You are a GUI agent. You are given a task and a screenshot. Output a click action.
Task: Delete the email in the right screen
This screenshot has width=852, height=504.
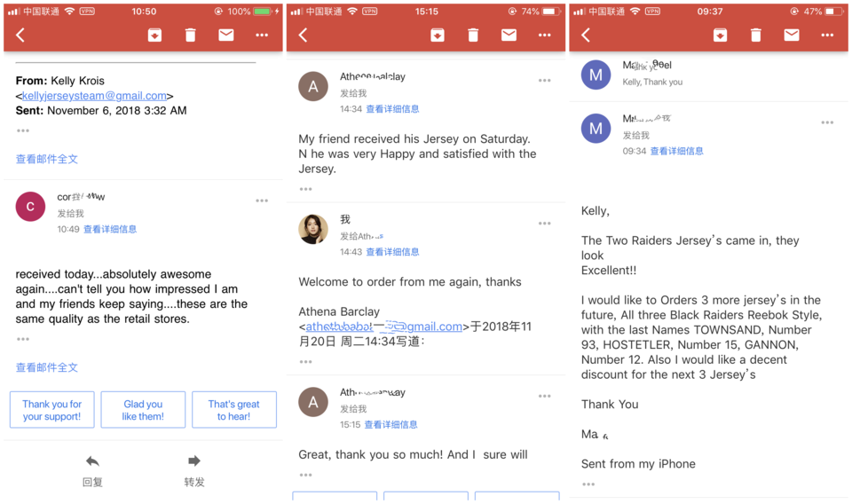tap(755, 35)
